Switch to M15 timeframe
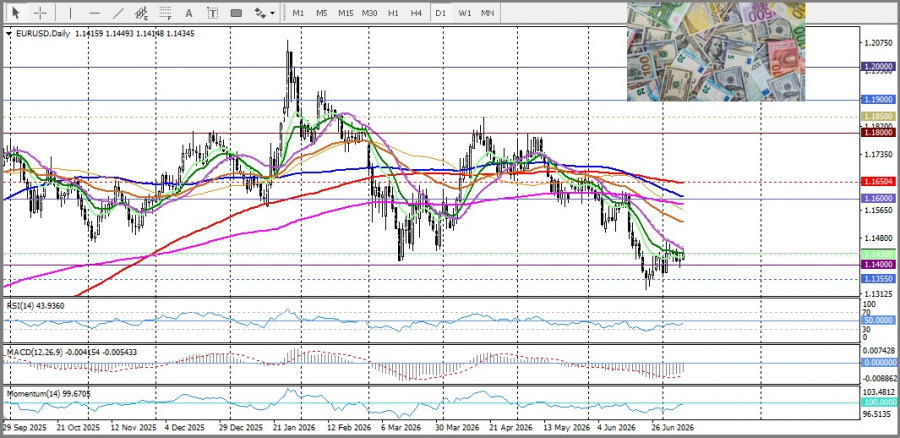Viewport: 900px width, 438px height. (x=346, y=13)
